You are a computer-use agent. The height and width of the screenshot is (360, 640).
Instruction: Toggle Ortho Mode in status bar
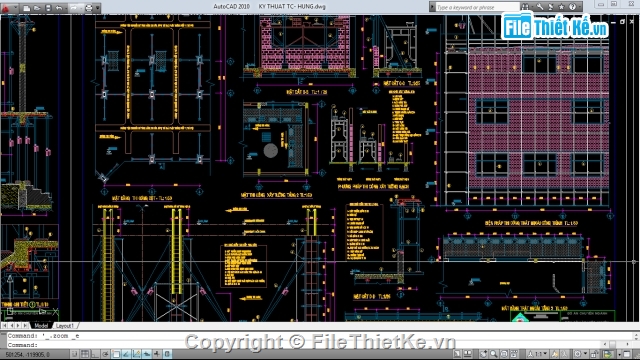click(95, 354)
